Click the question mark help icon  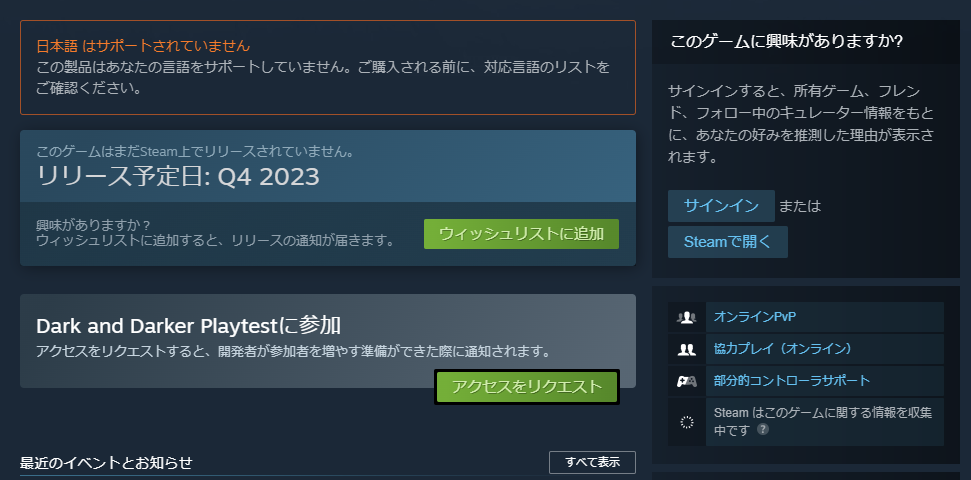pos(763,429)
